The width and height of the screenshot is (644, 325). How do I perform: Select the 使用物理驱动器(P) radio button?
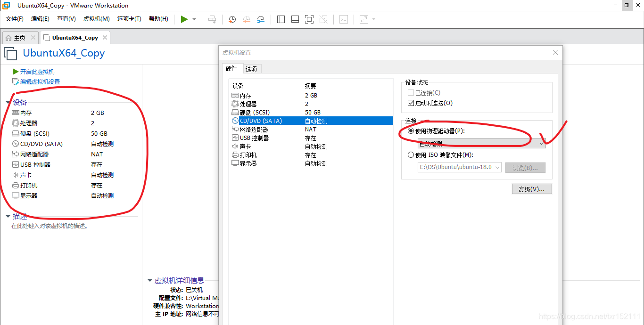tap(411, 131)
